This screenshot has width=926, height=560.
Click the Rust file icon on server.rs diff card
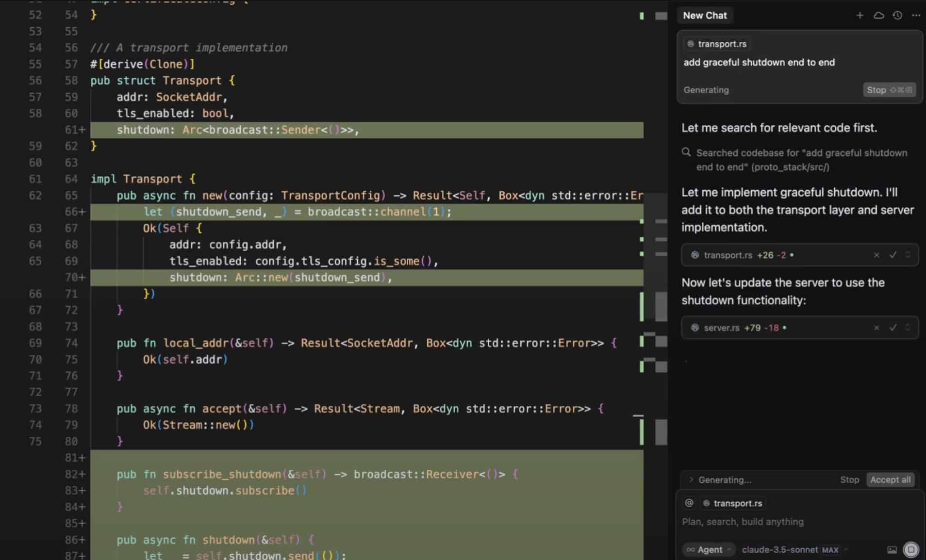pos(695,328)
